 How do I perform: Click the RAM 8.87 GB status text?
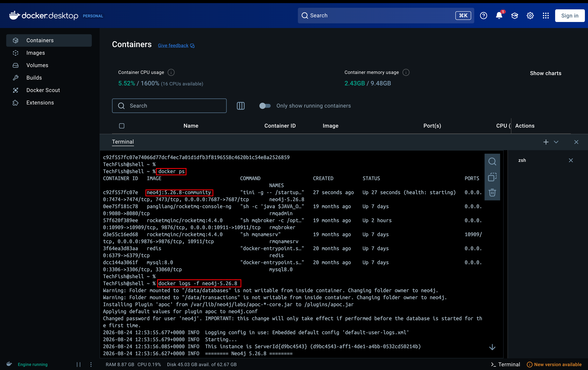click(120, 364)
